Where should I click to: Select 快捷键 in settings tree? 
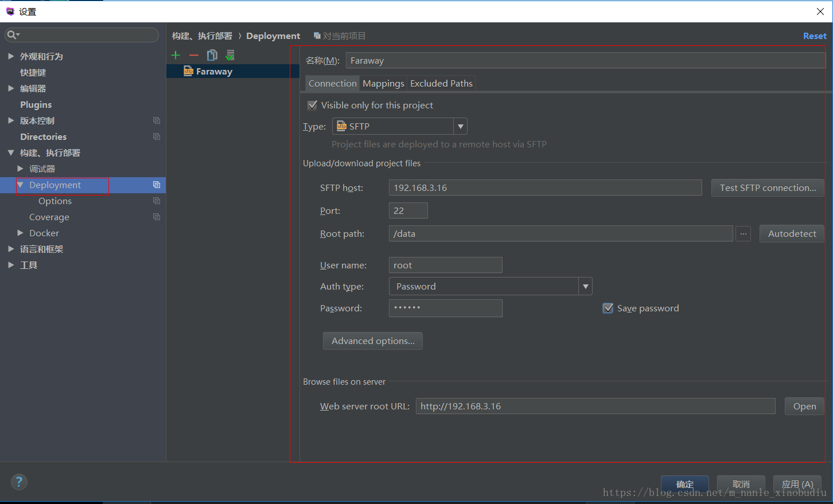point(33,72)
